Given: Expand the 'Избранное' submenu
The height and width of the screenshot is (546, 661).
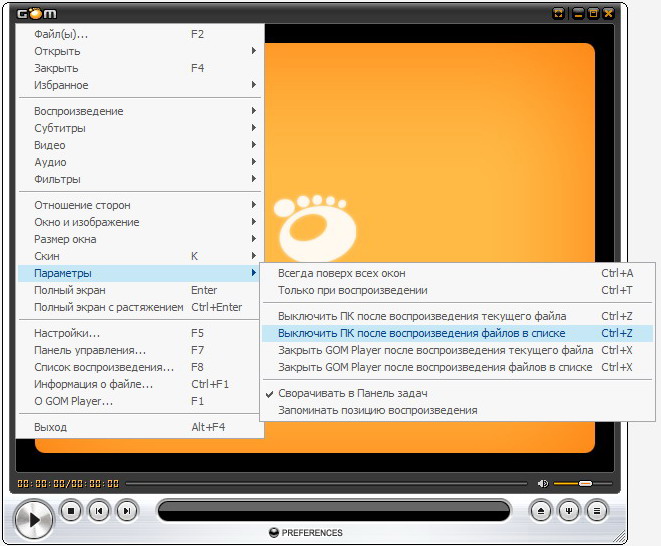Looking at the screenshot, I should pos(139,85).
